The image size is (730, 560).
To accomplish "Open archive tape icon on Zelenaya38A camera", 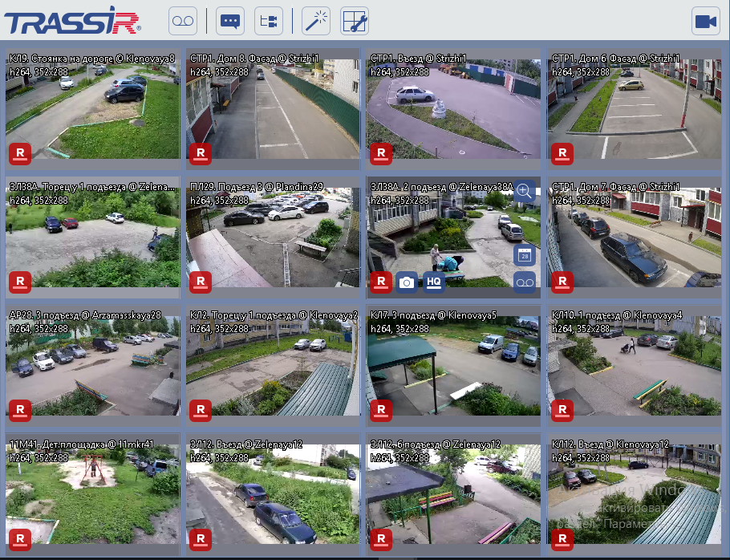I will pyautogui.click(x=525, y=282).
